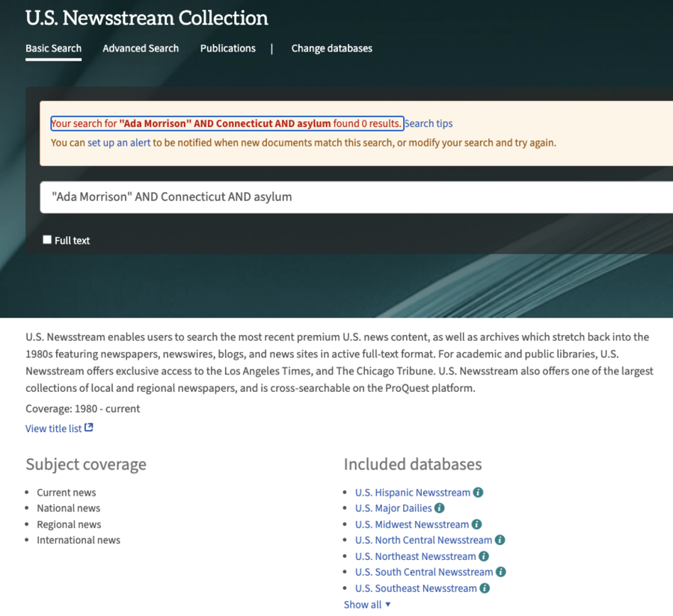Expand the Show all database list
Image resolution: width=673 pixels, height=616 pixels.
click(x=363, y=604)
